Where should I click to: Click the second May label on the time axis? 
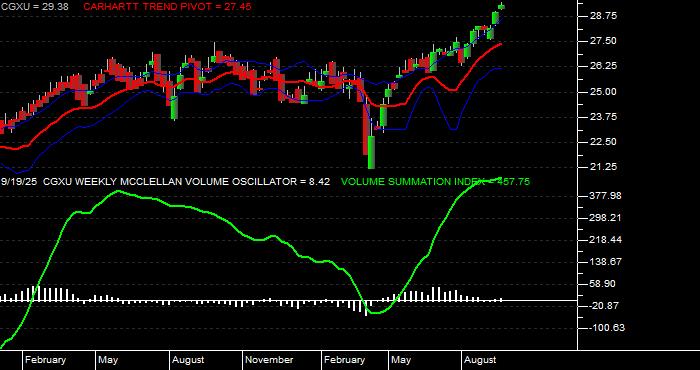click(401, 360)
